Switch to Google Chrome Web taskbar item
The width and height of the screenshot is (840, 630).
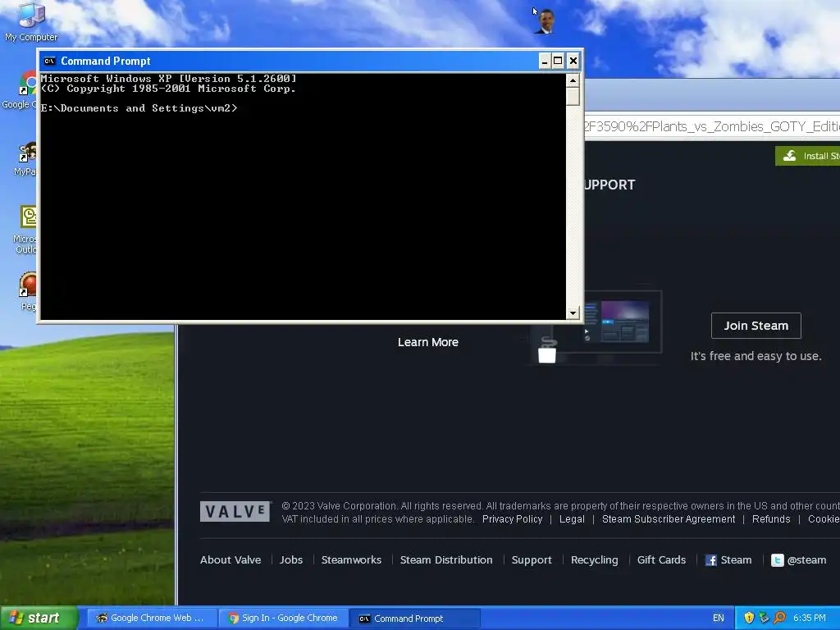[151, 618]
